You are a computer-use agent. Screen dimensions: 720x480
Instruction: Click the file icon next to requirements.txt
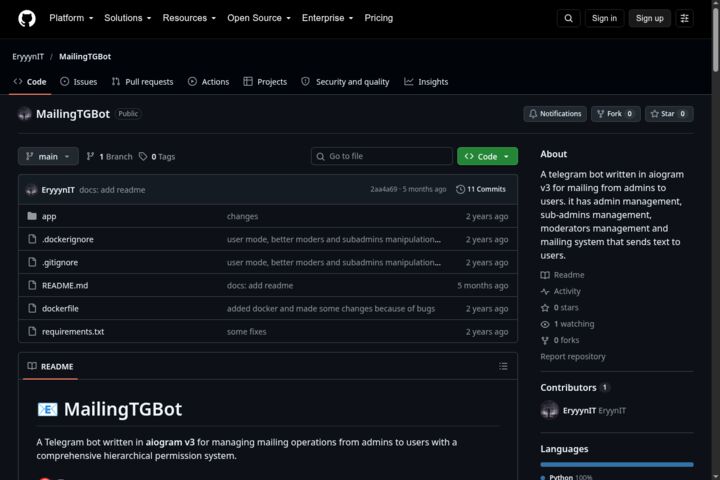[32, 331]
